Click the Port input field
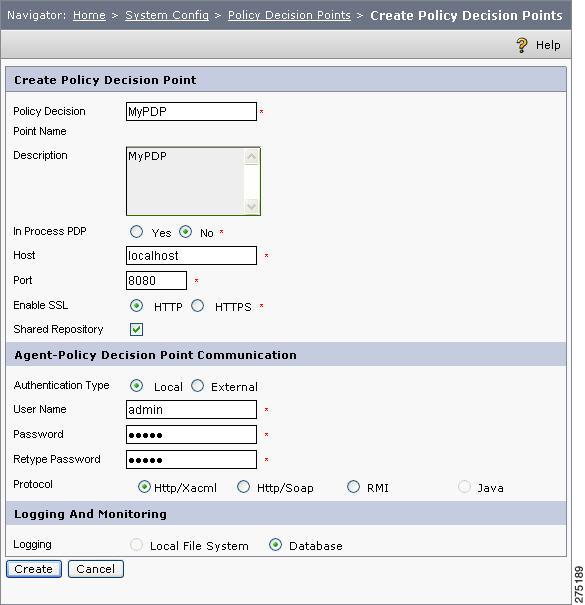The width and height of the screenshot is (585, 605). pyautogui.click(x=156, y=281)
